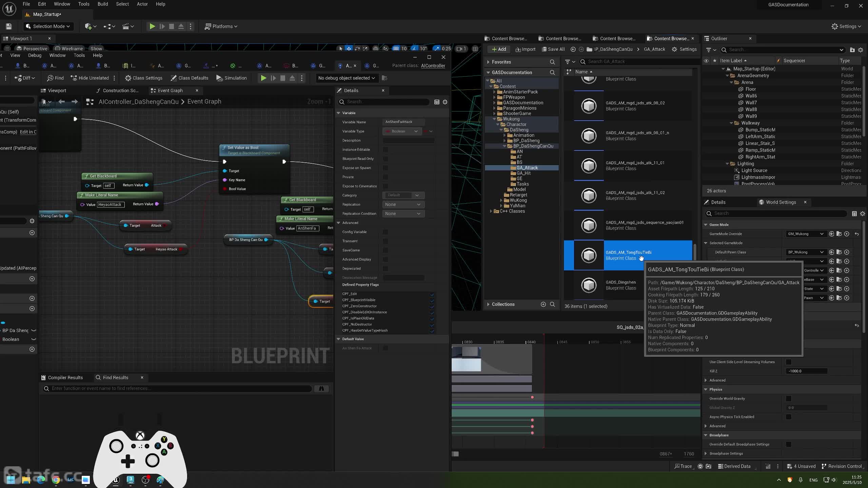868x488 pixels.
Task: Select GA_Hit folder in content tree
Action: tap(524, 173)
